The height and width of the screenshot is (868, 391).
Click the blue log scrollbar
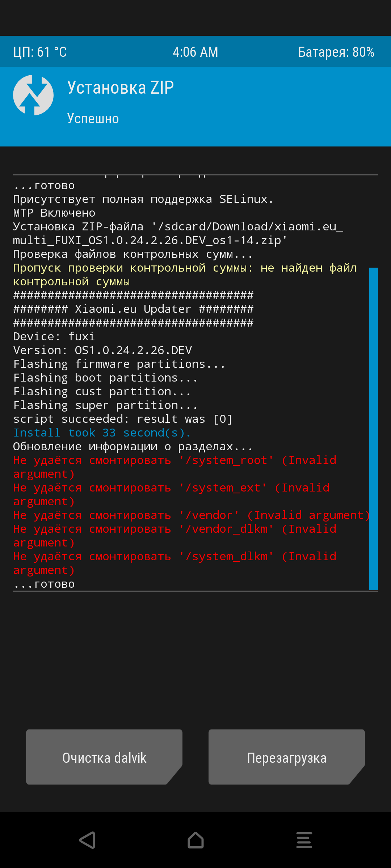coord(374,429)
